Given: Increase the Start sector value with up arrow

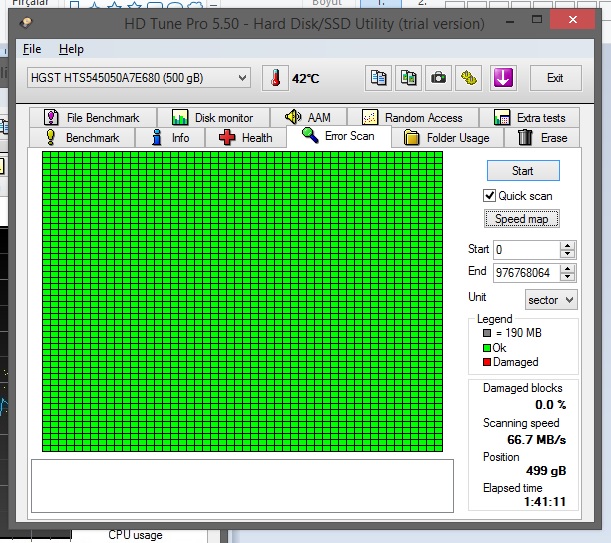Looking at the screenshot, I should coord(568,246).
